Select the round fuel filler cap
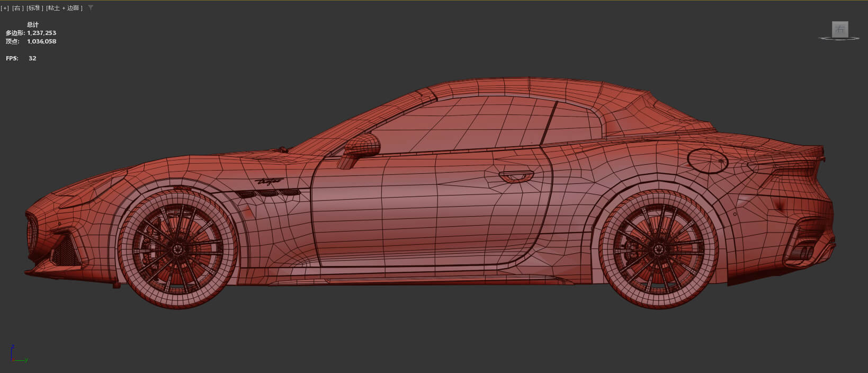868x373 pixels. [708, 161]
